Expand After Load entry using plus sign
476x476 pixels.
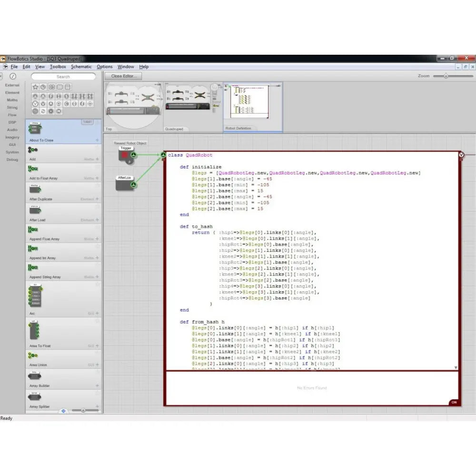97,220
